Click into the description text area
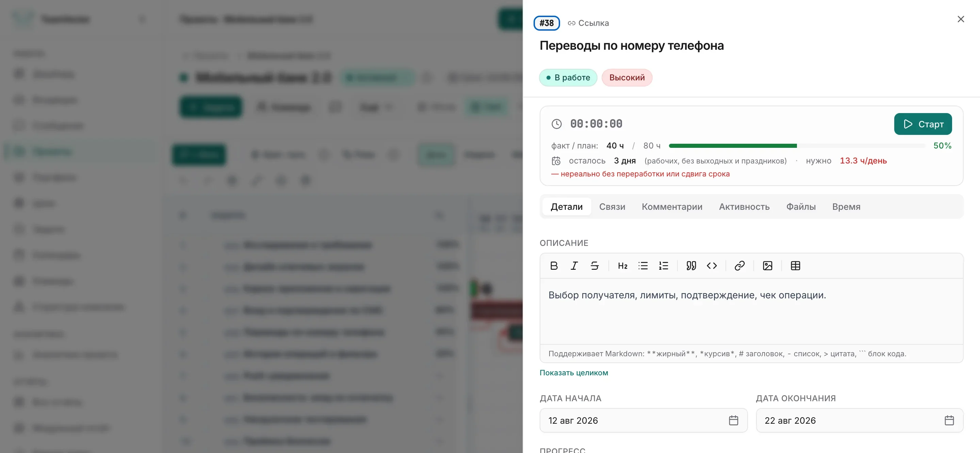 coord(751,311)
